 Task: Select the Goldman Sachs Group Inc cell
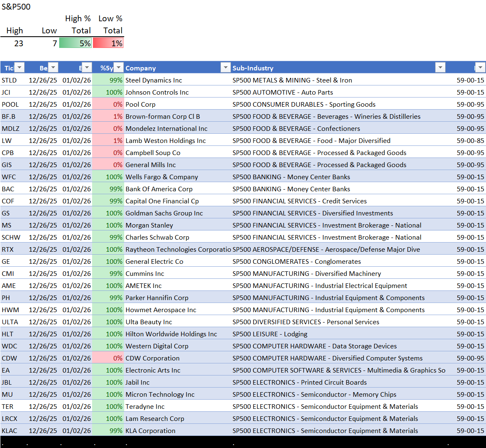(178, 213)
